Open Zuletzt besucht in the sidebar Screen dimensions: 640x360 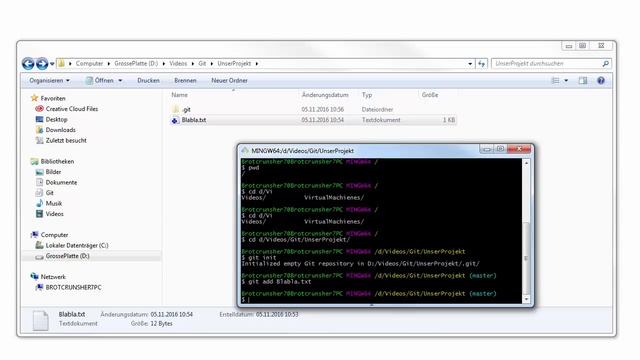pos(66,140)
